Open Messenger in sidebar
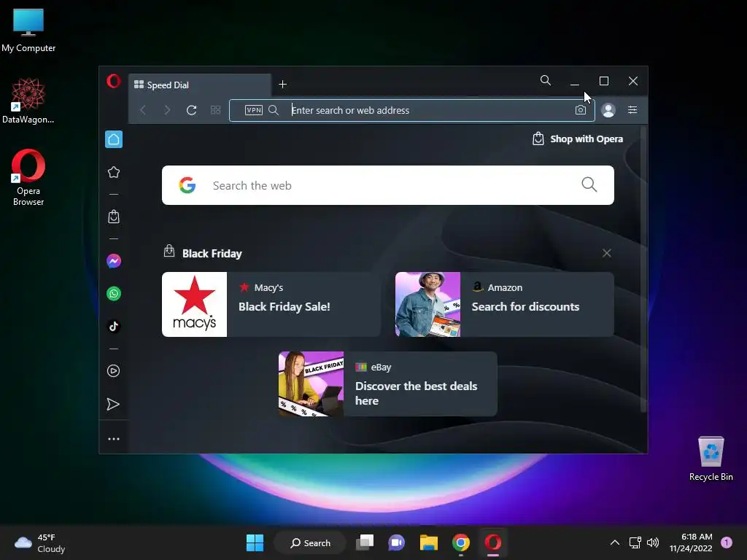 114,261
